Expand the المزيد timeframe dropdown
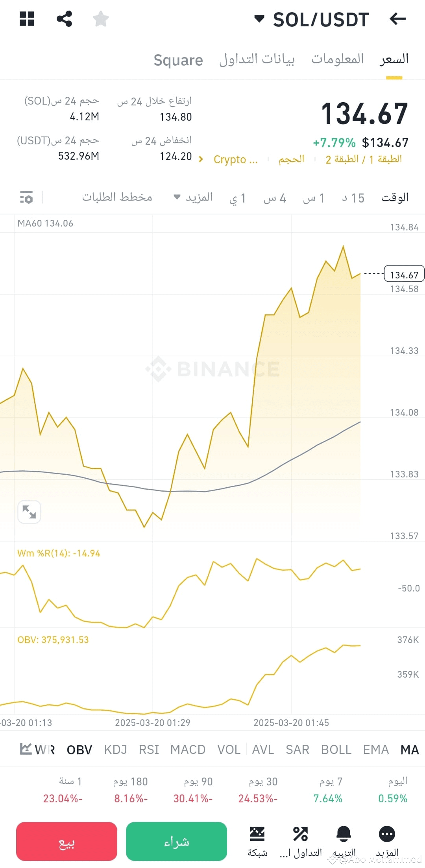The image size is (425, 868). [x=194, y=197]
